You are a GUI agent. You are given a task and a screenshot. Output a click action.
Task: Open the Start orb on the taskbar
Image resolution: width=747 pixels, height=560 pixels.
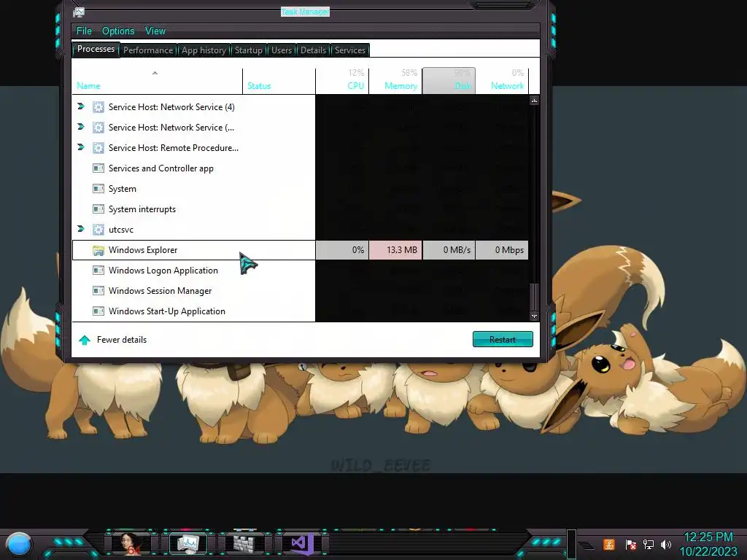pos(19,544)
